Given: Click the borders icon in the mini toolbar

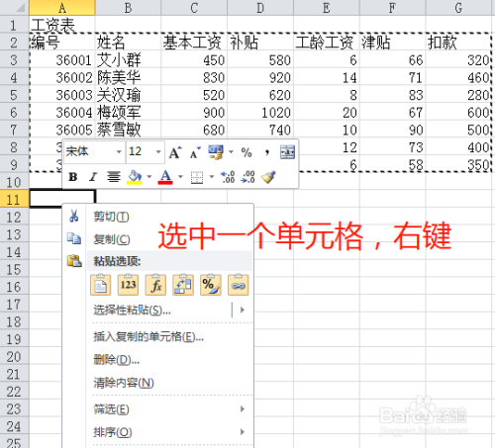Looking at the screenshot, I should [x=197, y=177].
